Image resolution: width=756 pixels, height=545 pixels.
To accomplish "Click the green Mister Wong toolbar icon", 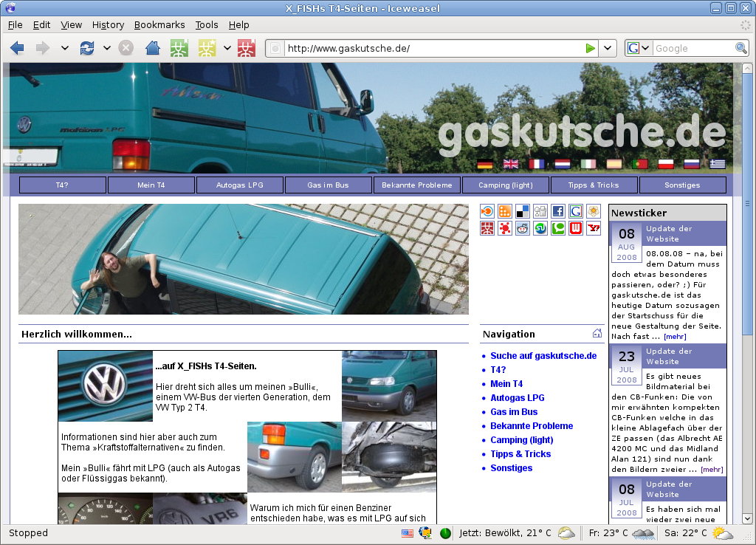I will pos(179,48).
